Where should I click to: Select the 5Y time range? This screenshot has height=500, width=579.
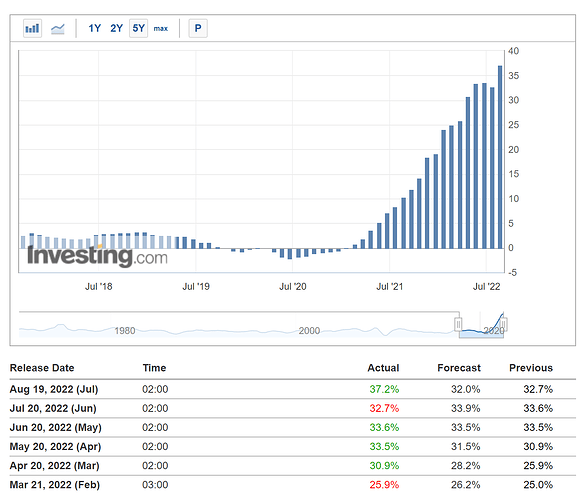click(x=138, y=28)
